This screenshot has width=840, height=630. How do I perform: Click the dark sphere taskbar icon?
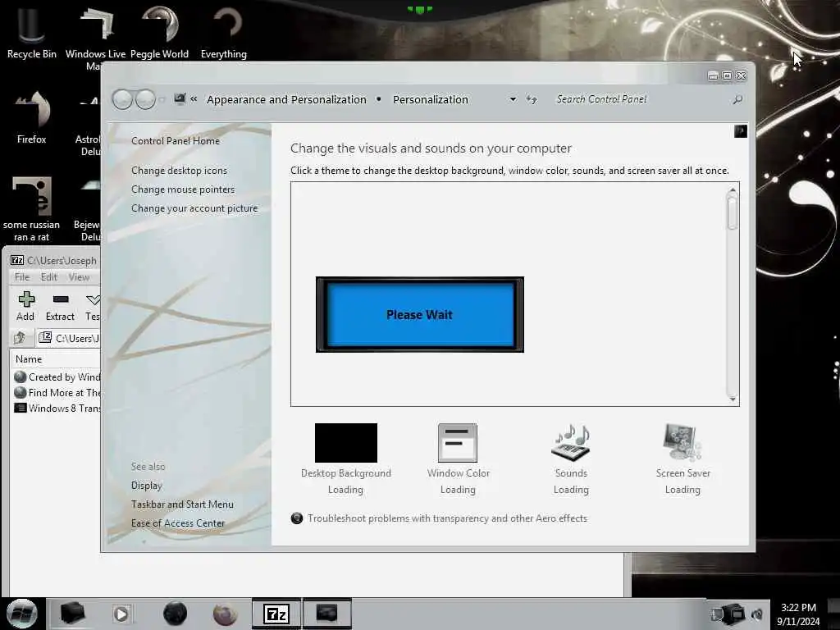pos(175,614)
